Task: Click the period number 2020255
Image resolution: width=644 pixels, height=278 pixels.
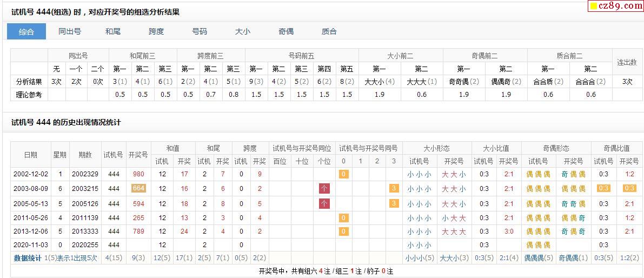Action: pos(85,245)
